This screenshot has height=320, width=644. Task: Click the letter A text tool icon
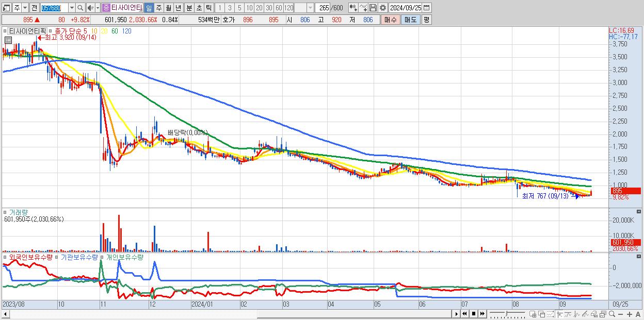pyautogui.click(x=638, y=314)
